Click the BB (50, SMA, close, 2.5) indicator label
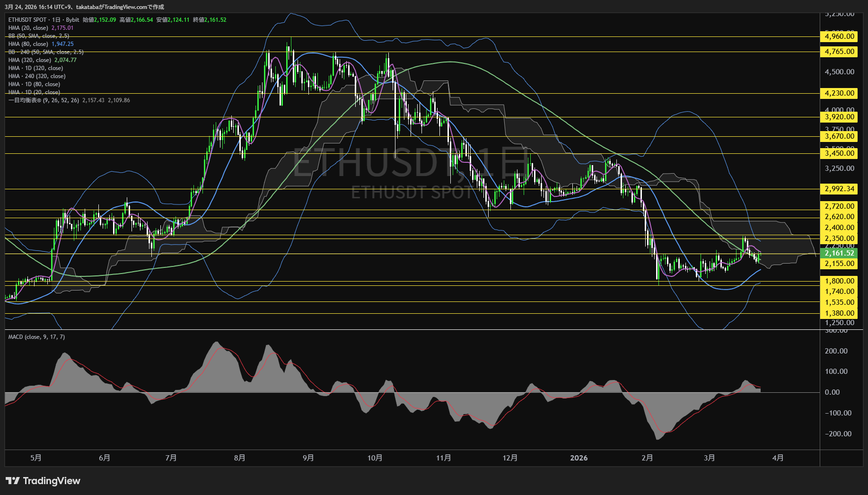868x495 pixels. (x=39, y=36)
